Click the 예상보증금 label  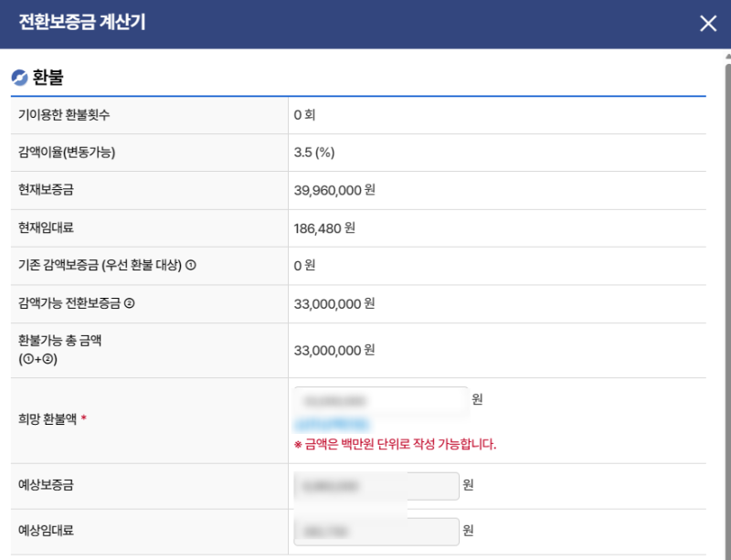pyautogui.click(x=46, y=485)
